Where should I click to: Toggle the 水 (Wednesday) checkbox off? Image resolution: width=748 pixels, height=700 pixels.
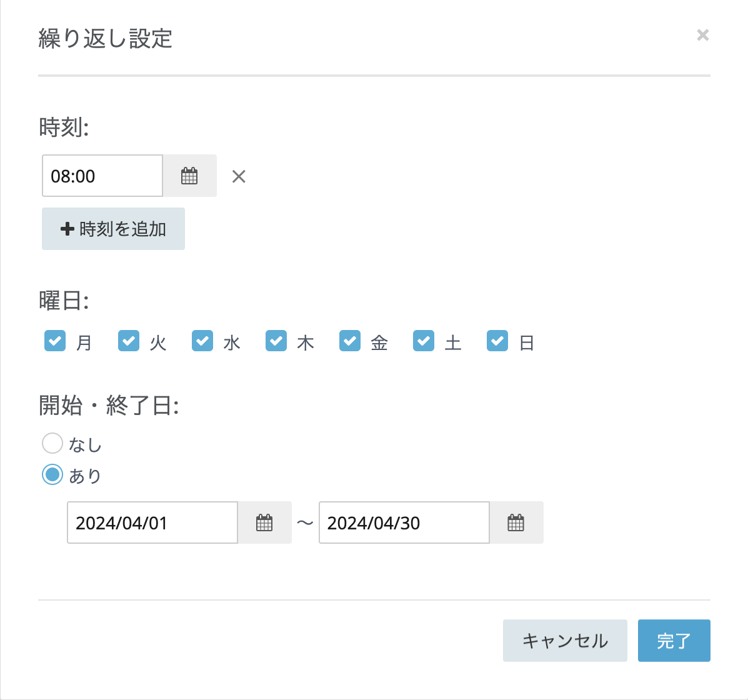coord(202,341)
